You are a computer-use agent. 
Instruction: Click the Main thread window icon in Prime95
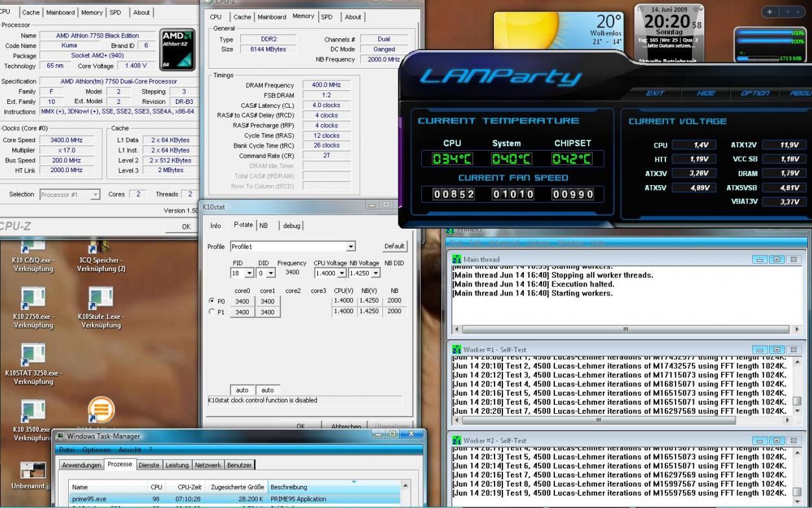(x=456, y=259)
